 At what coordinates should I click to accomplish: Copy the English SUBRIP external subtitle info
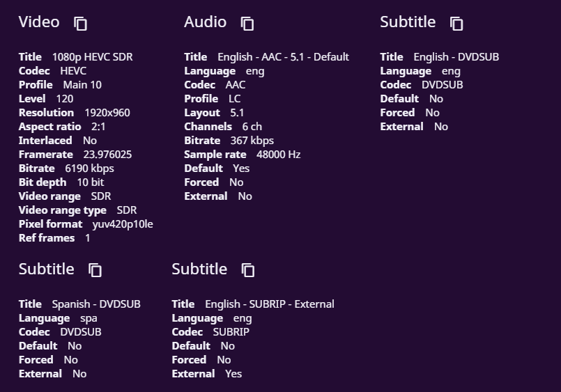[x=248, y=270]
